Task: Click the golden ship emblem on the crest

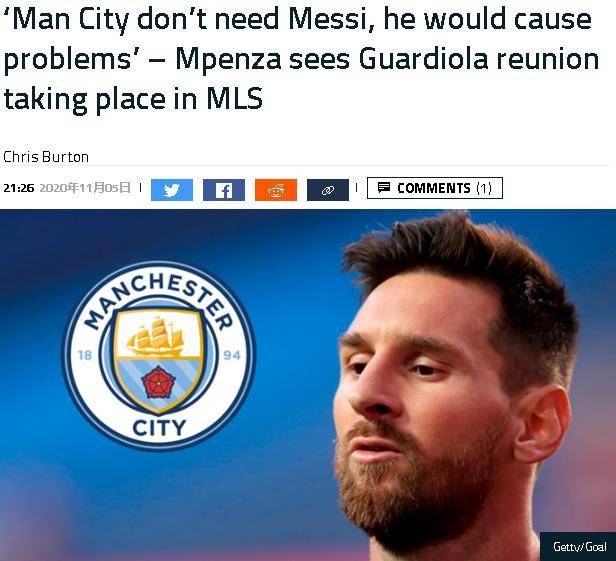Action: 155,336
